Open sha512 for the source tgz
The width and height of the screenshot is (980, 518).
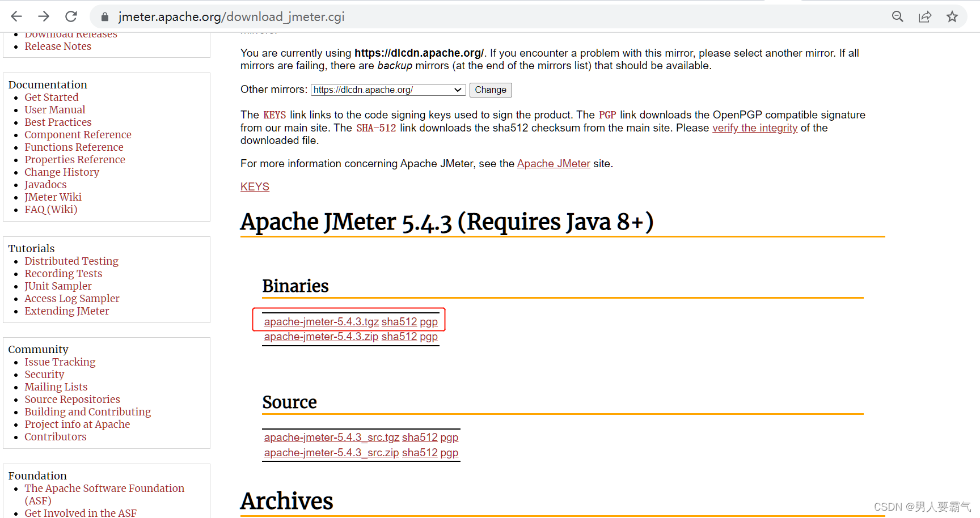420,438
